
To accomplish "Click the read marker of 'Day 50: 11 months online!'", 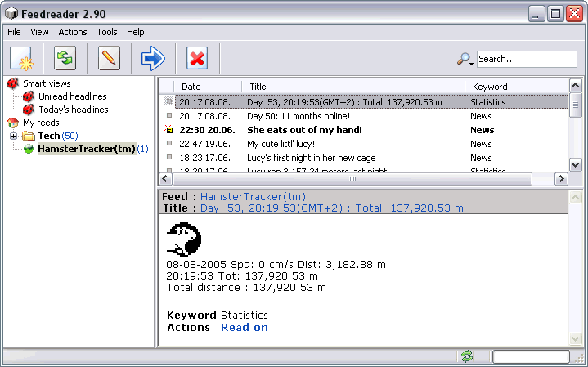I will [x=169, y=115].
